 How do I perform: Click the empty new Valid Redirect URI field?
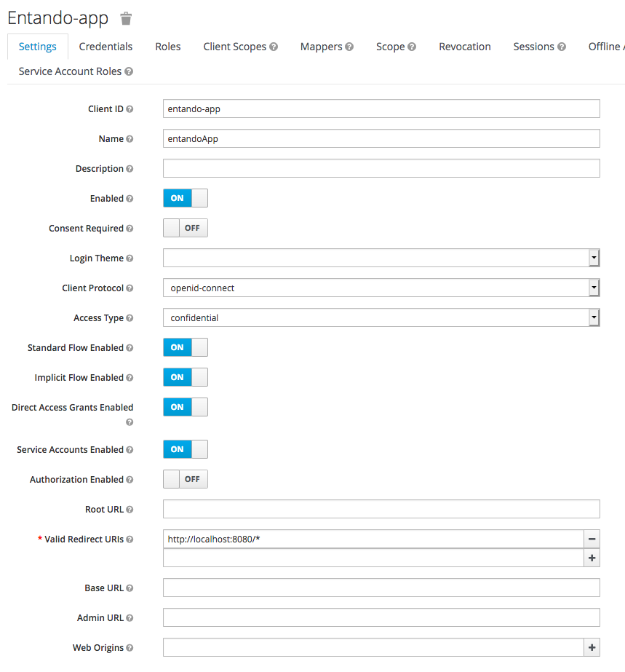[373, 558]
